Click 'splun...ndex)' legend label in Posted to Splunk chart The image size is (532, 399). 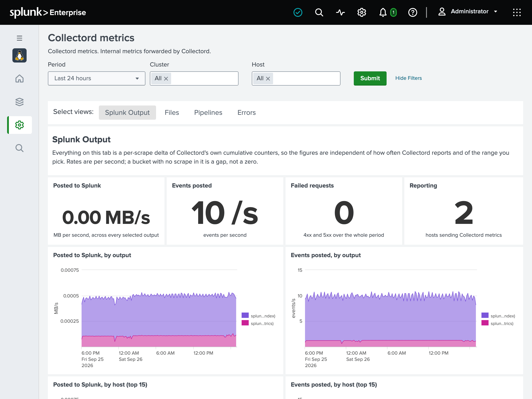pyautogui.click(x=263, y=316)
